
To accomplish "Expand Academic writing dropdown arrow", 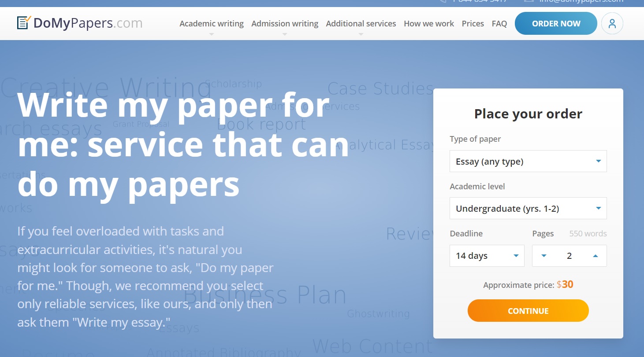I will 212,34.
